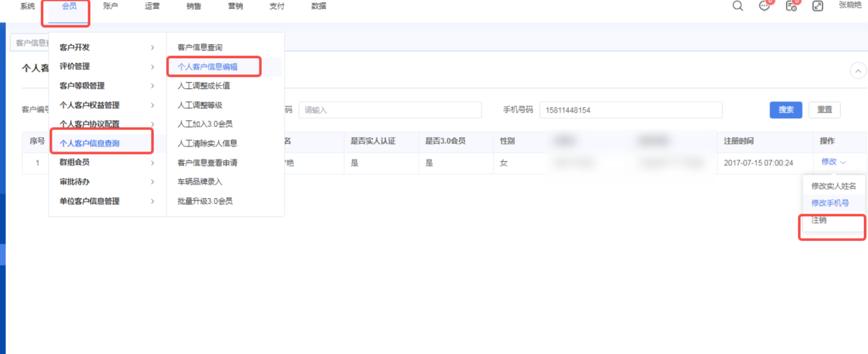
Task: Select 修改手机号 option
Action: pyautogui.click(x=830, y=203)
